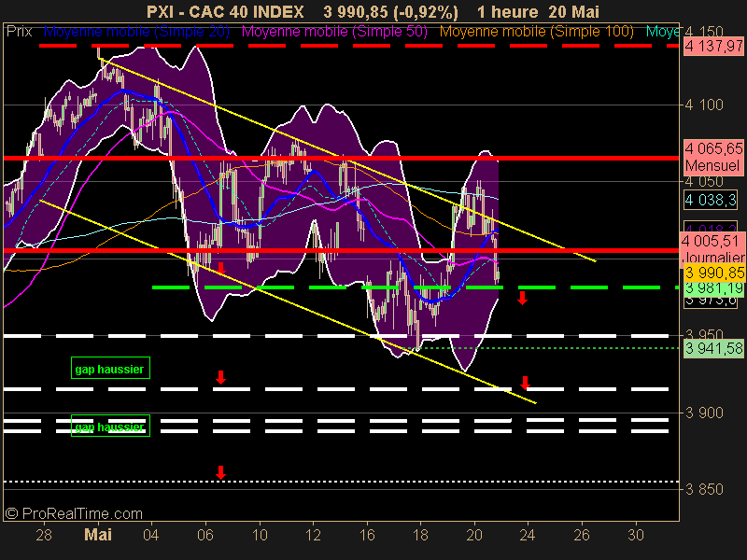Click the 4 150 axis value
The width and height of the screenshot is (747, 560).
[704, 32]
